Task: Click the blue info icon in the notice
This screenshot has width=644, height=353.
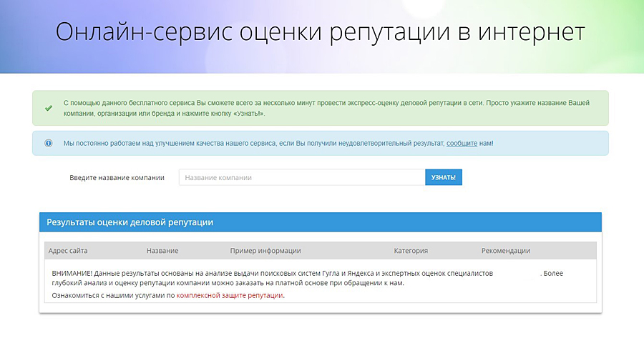Action: (49, 143)
